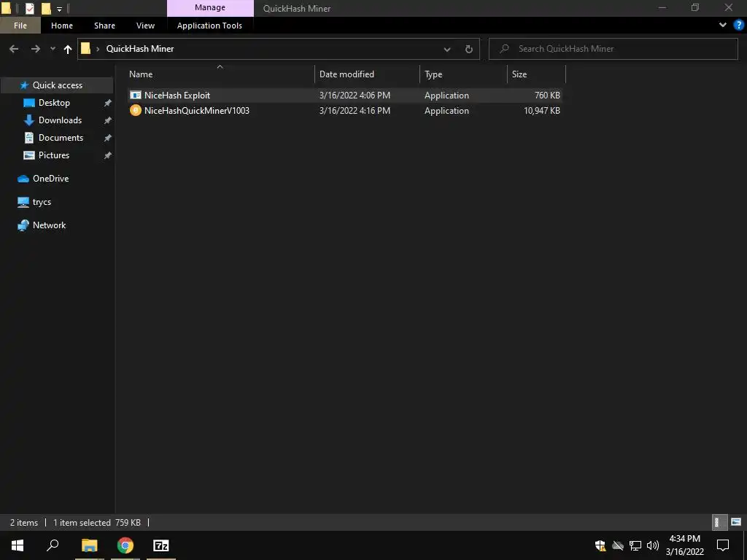This screenshot has height=560, width=747.
Task: Open Network in navigation pane
Action: (49, 225)
